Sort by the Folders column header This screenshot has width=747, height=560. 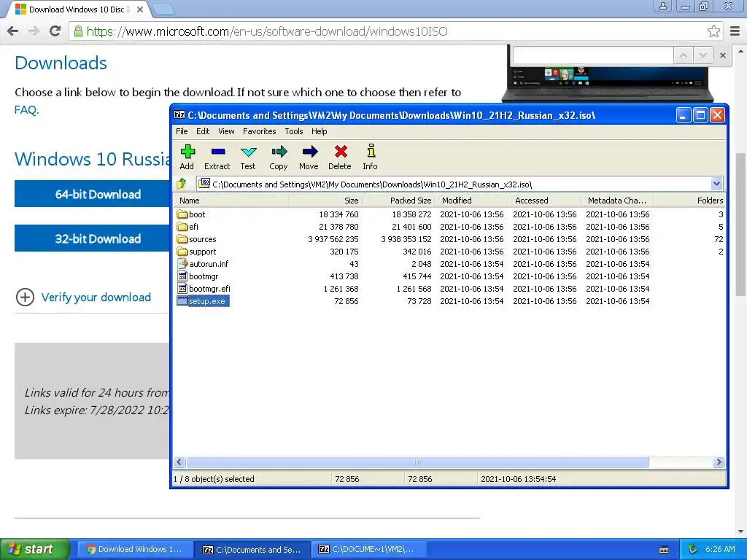coord(690,201)
